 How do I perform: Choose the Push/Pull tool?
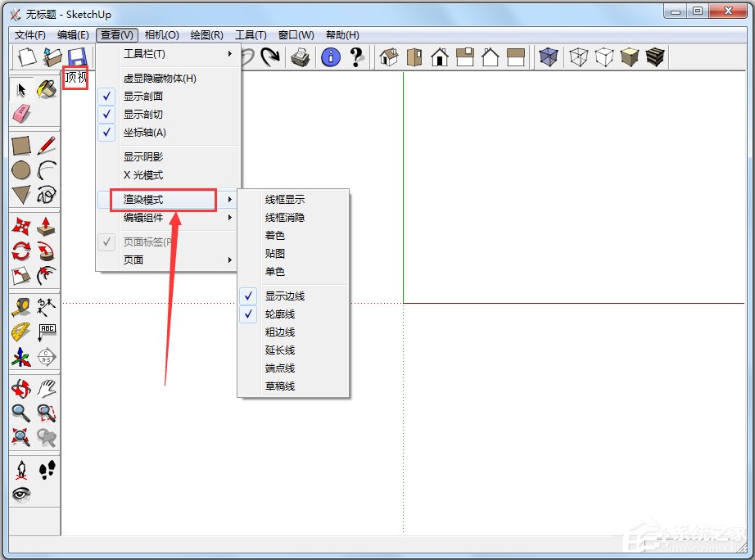47,226
